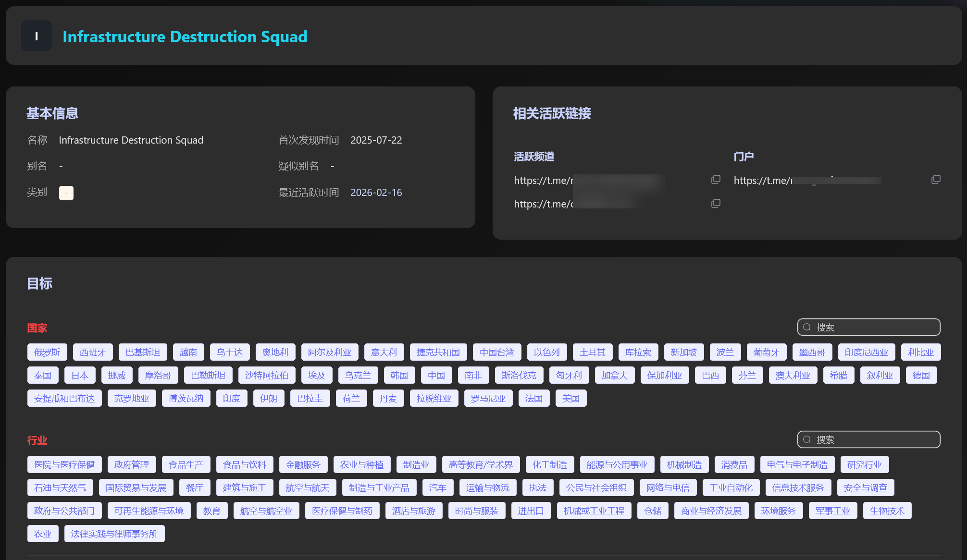Click the search magnifier in the countries search box

(807, 327)
